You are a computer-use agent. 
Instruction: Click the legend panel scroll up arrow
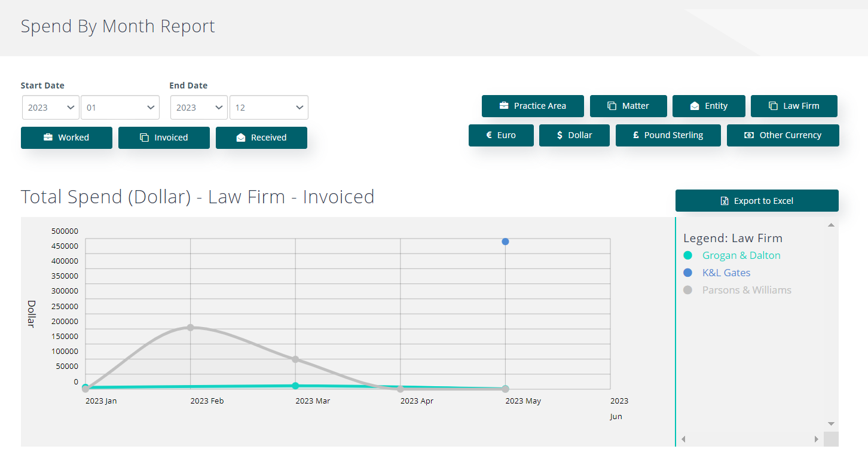click(831, 225)
